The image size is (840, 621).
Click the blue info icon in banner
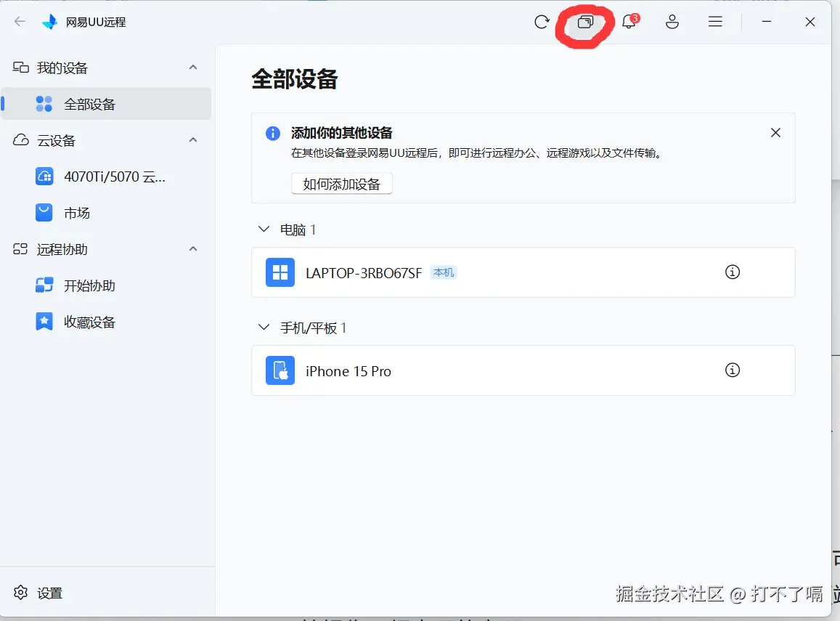273,133
